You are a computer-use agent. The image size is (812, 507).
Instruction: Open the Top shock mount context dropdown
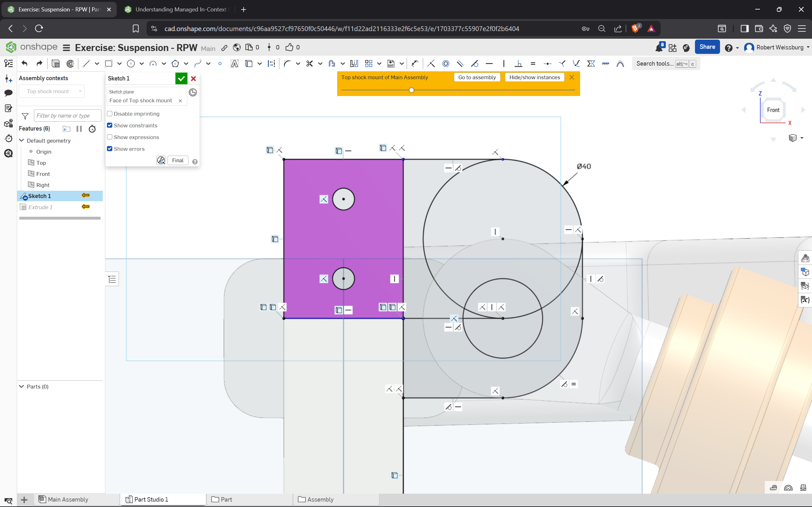[52, 91]
